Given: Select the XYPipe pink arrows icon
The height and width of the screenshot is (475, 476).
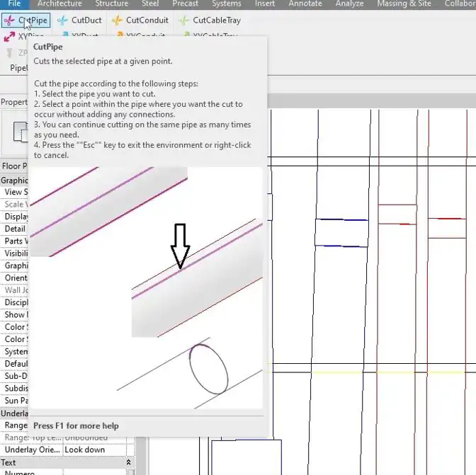Looking at the screenshot, I should click(9, 37).
